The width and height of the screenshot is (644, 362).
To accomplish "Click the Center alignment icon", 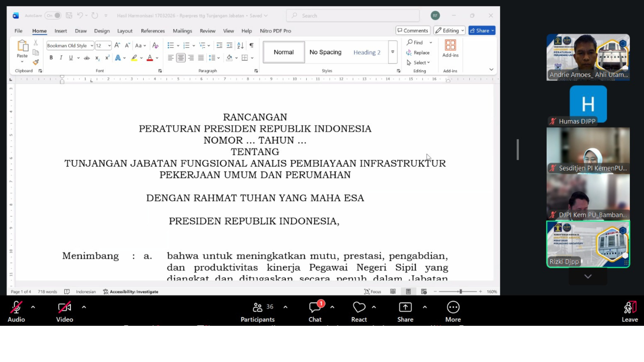I will (181, 58).
